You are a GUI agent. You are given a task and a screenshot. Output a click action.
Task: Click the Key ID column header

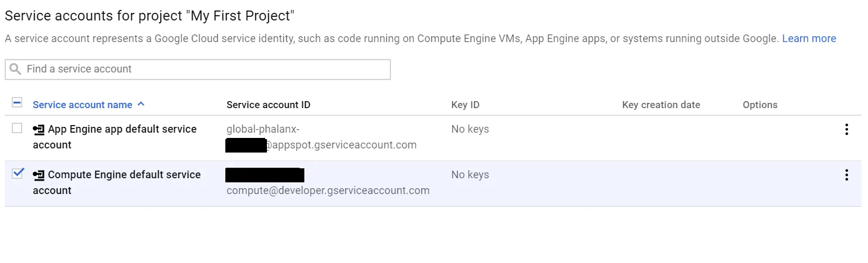tap(465, 105)
